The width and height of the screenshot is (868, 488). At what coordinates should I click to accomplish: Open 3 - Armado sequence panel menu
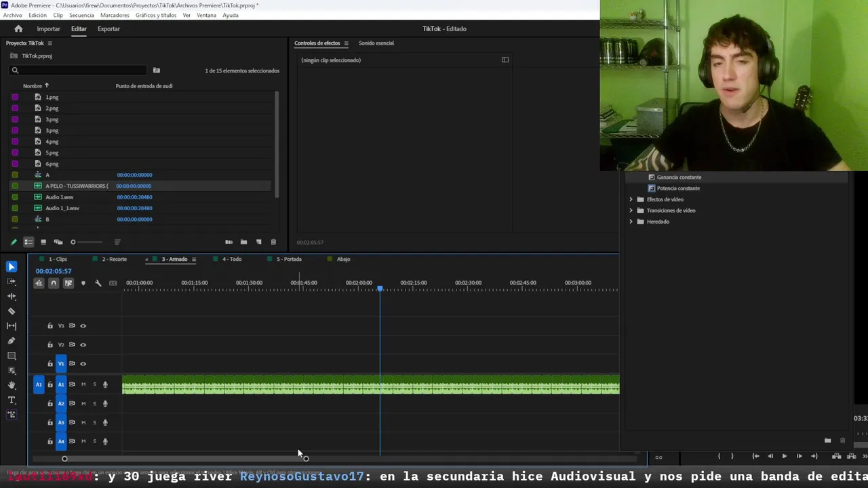point(193,259)
